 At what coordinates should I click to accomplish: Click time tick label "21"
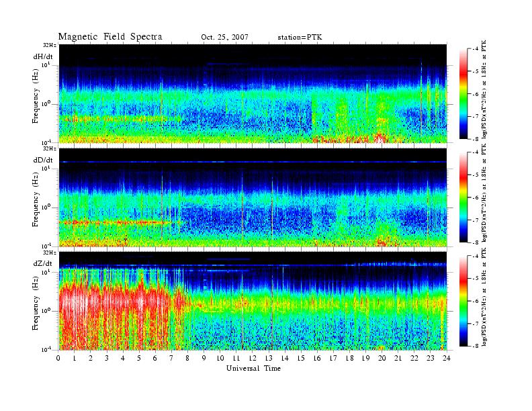point(398,358)
